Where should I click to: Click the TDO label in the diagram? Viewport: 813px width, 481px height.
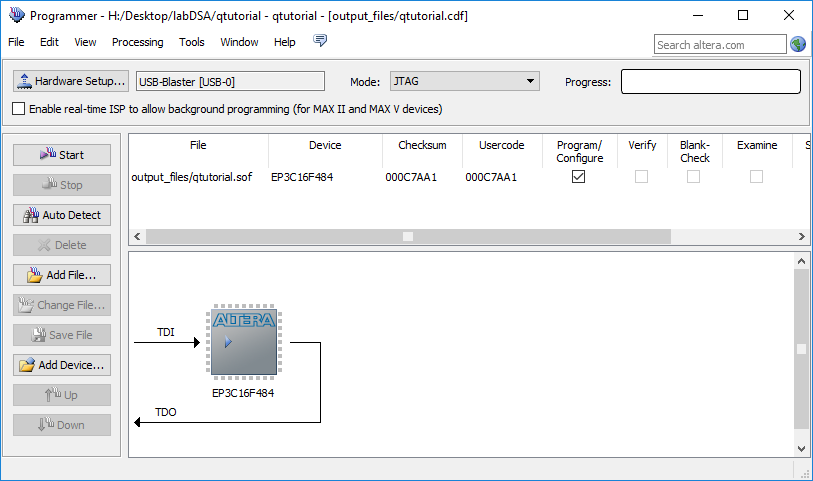point(166,412)
